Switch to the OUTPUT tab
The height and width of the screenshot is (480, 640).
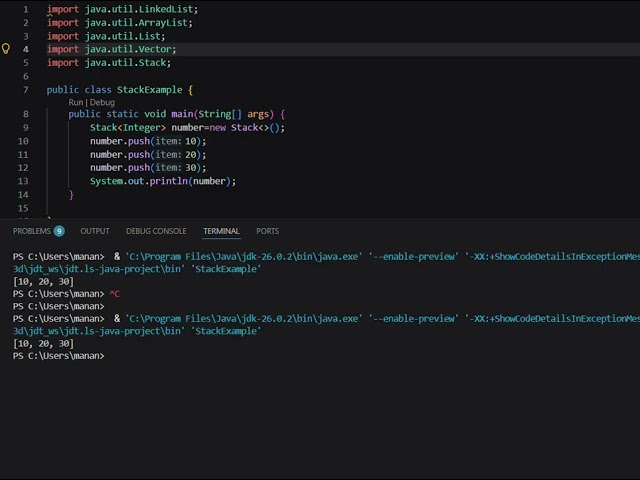[95, 231]
